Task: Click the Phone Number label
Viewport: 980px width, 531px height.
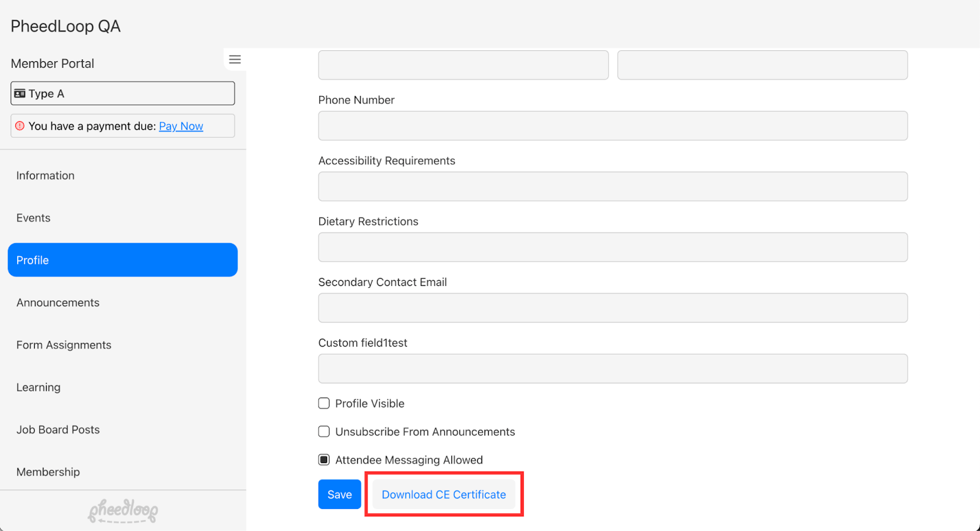Action: tap(356, 100)
